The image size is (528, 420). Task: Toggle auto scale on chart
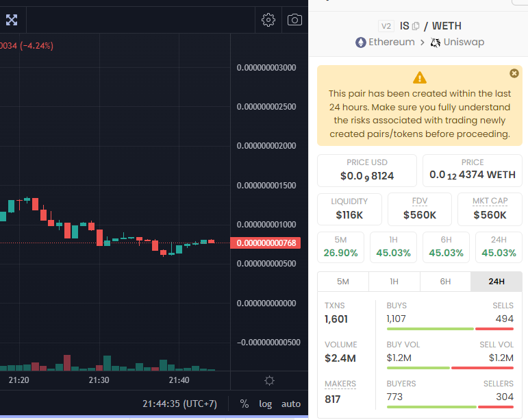291,404
